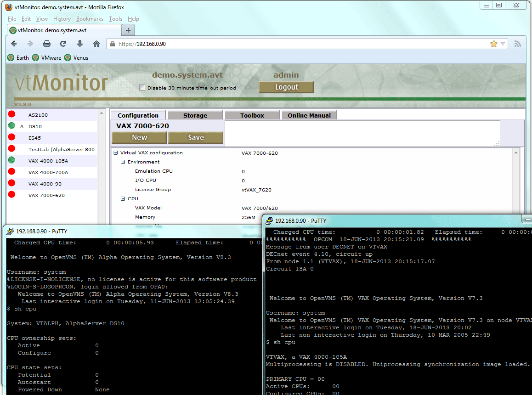The image size is (532, 395).
Task: Select the vtMonitor browser tab
Action: coord(64,30)
